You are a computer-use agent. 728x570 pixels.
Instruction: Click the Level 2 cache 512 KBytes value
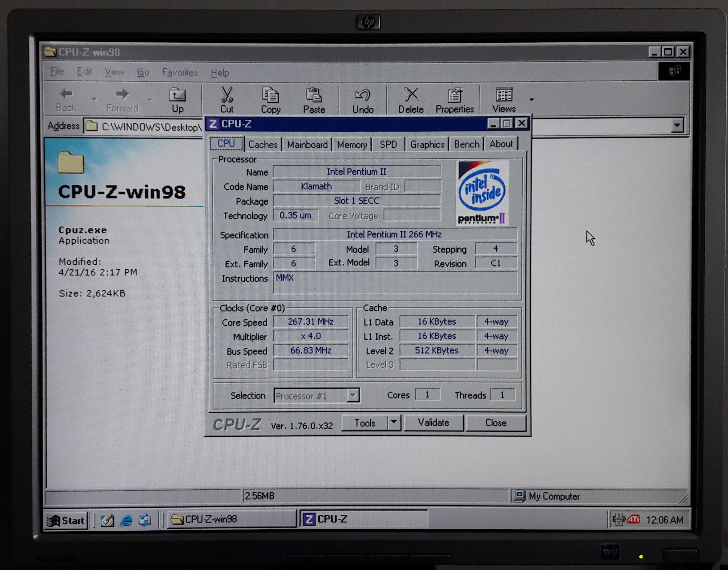tap(437, 350)
